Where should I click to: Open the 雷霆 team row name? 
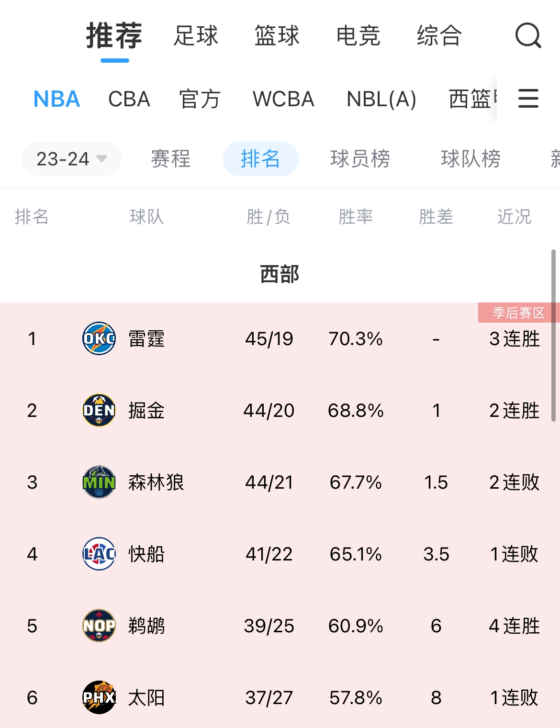[x=146, y=339]
